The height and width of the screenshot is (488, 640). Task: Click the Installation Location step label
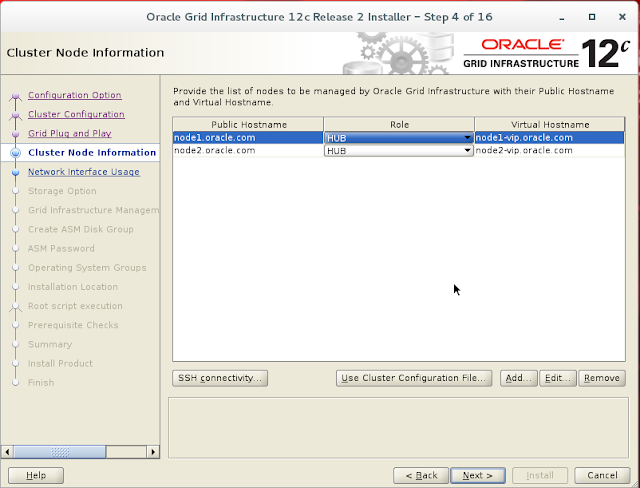click(73, 287)
